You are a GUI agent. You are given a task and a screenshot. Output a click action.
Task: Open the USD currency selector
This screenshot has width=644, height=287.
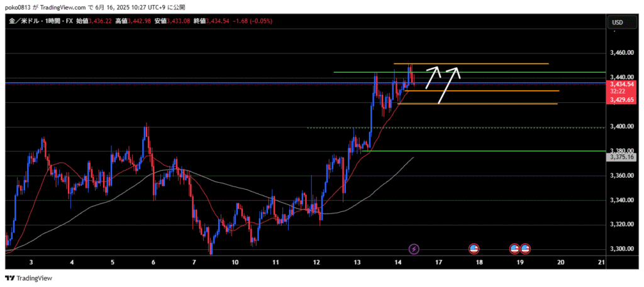click(x=617, y=23)
